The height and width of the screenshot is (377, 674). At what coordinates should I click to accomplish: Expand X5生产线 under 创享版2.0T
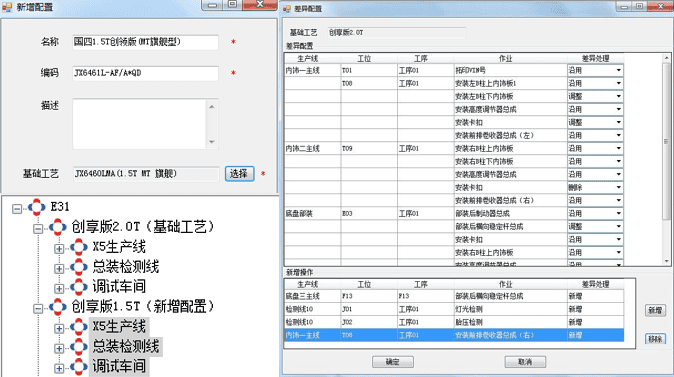click(59, 248)
